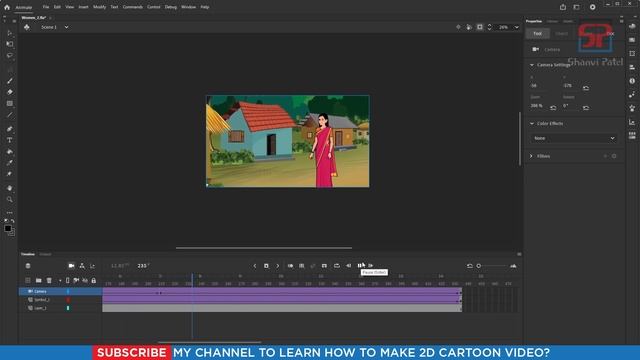Viewport: 640px width, 360px height.
Task: Select the Eyedropper tool
Action: click(9, 163)
